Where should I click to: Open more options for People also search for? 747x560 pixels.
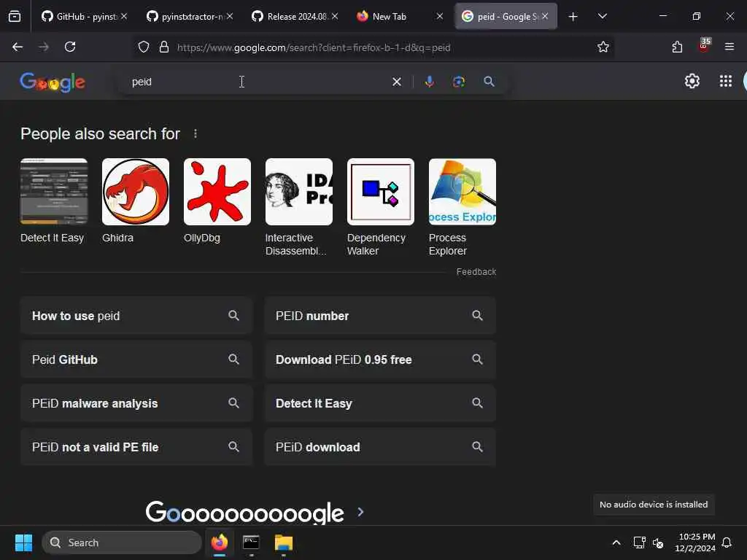pos(196,134)
